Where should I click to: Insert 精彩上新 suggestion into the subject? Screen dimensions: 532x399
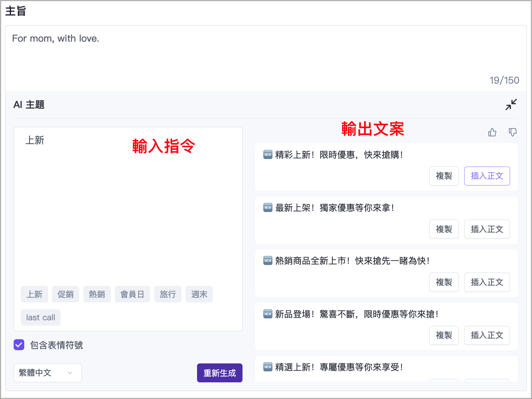pyautogui.click(x=487, y=176)
